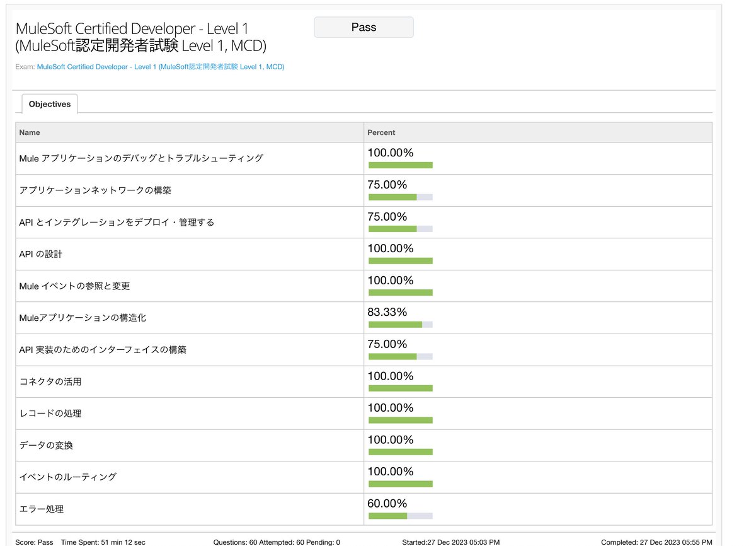Open the MuleSoft Certified Developer exam link
The width and height of the screenshot is (756, 546).
pyautogui.click(x=161, y=66)
